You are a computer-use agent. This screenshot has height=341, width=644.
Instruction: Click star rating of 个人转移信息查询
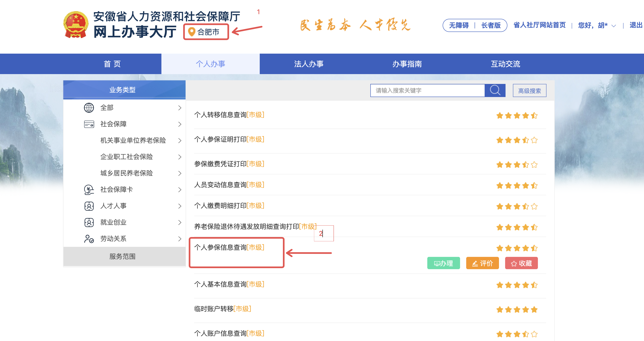pyautogui.click(x=517, y=115)
